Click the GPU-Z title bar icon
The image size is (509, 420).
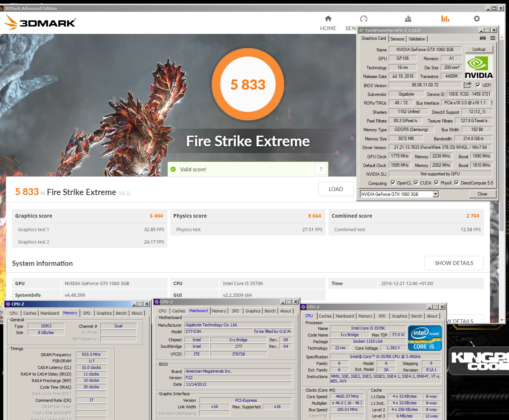[x=361, y=30]
